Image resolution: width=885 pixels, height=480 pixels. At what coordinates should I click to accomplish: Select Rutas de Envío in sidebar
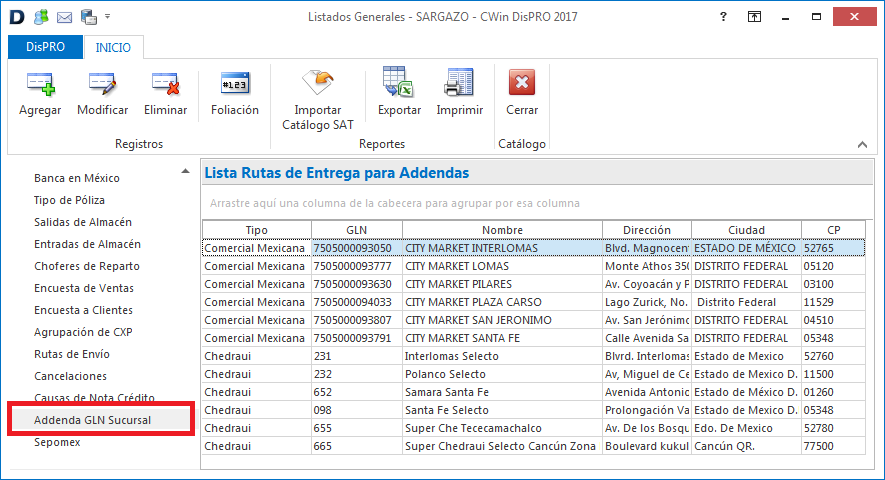tap(72, 354)
